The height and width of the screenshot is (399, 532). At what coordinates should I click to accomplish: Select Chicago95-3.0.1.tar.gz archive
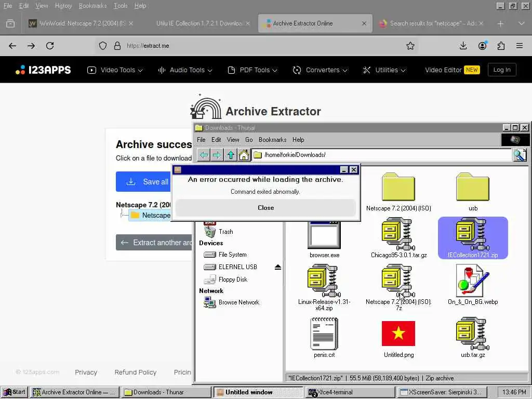398,238
